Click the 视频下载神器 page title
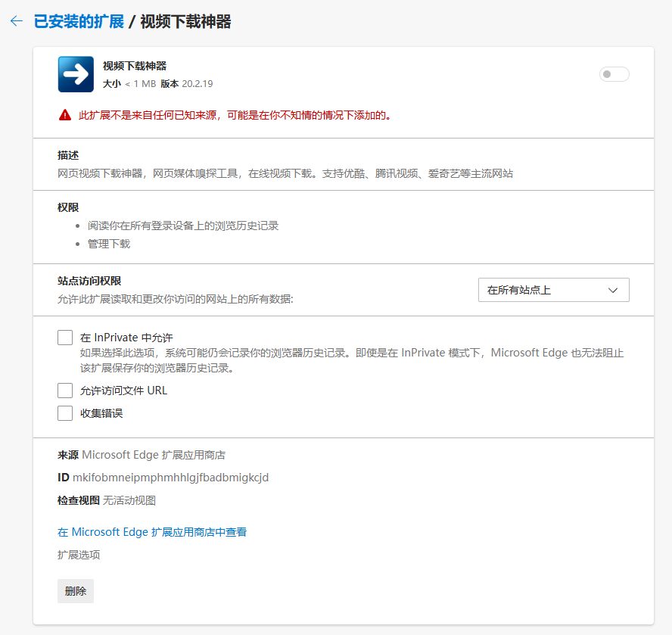The height and width of the screenshot is (635, 672). pos(185,21)
